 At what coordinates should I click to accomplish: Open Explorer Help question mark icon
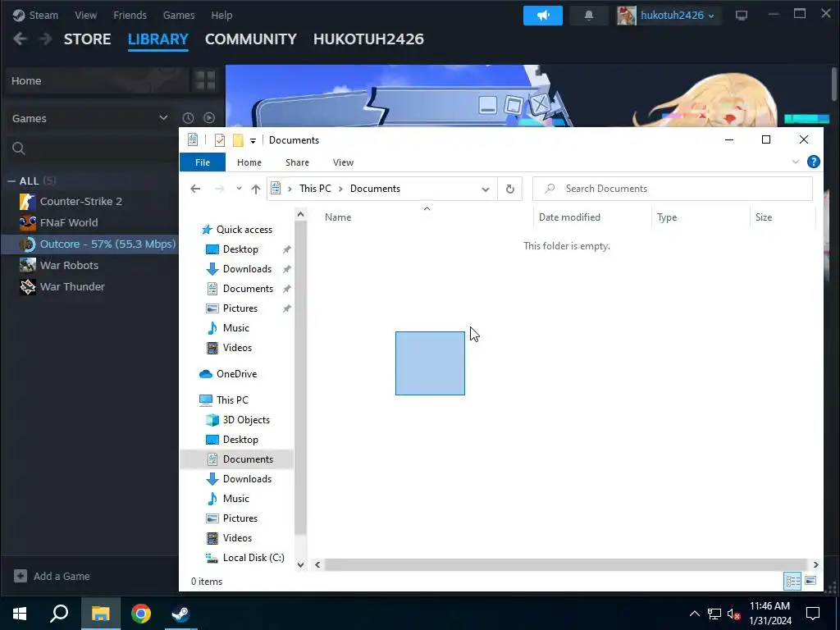pos(813,162)
